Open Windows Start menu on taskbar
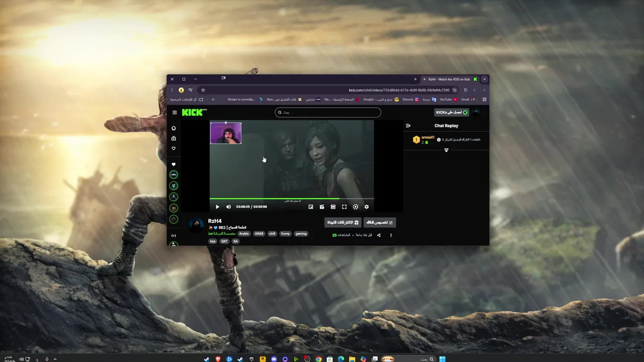The image size is (644, 362). click(x=442, y=359)
